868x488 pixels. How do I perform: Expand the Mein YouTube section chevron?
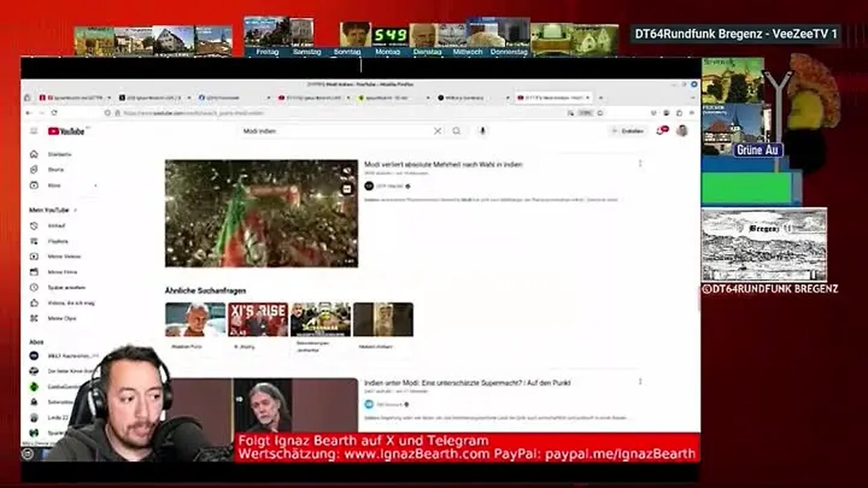click(75, 210)
